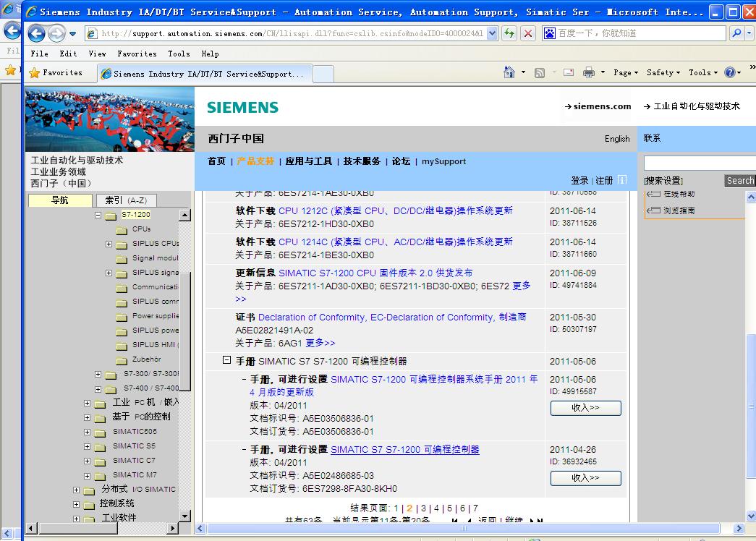Switch language to English
The width and height of the screenshot is (756, 541).
[617, 139]
